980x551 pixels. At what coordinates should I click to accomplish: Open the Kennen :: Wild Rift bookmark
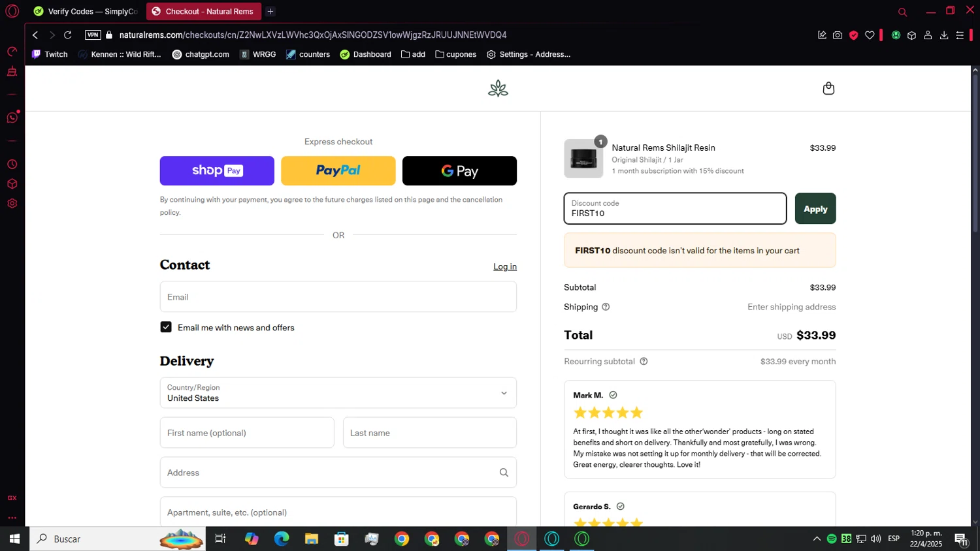[120, 54]
